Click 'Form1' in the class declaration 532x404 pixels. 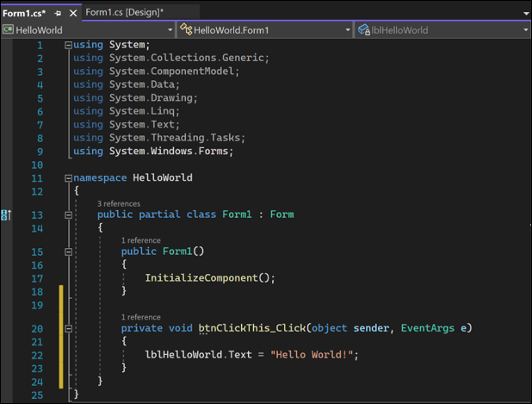pyautogui.click(x=237, y=214)
